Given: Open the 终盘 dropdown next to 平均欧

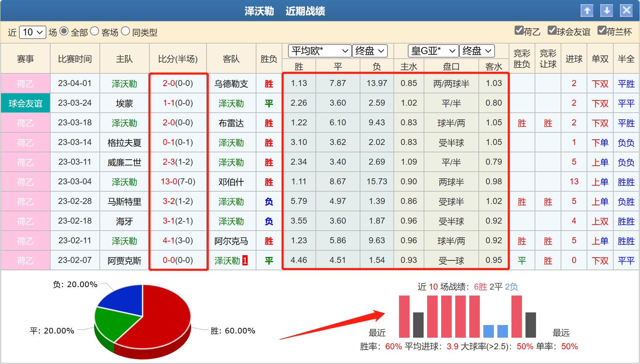Looking at the screenshot, I should coord(370,51).
